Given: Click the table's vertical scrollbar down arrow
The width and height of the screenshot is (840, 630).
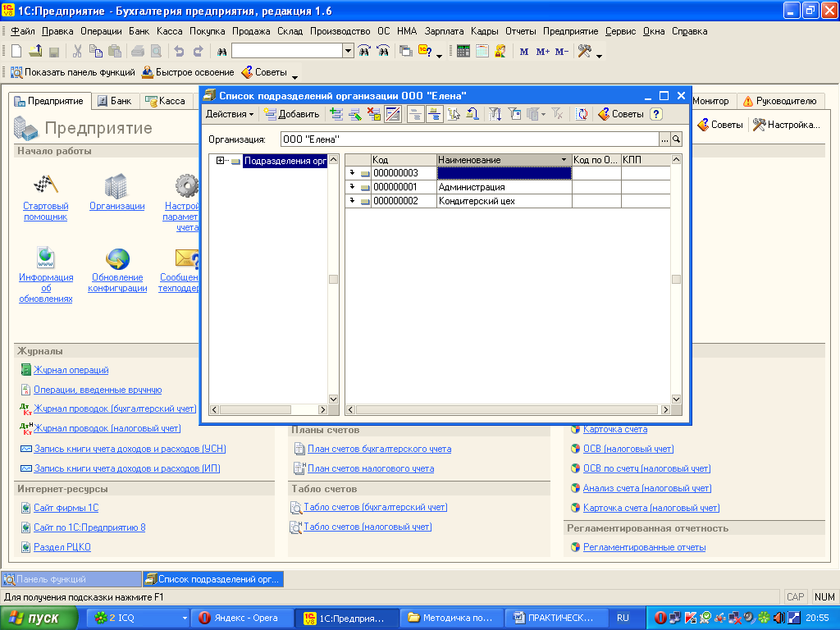Looking at the screenshot, I should [x=676, y=399].
